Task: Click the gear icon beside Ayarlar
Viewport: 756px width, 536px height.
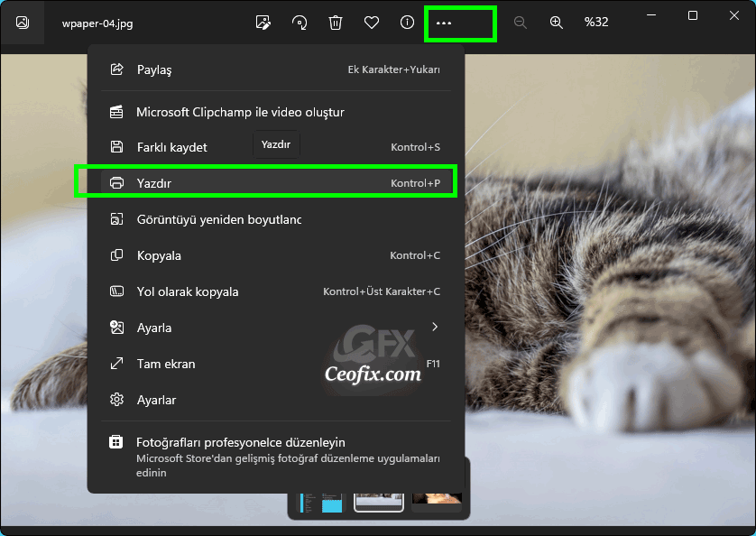Action: 116,400
